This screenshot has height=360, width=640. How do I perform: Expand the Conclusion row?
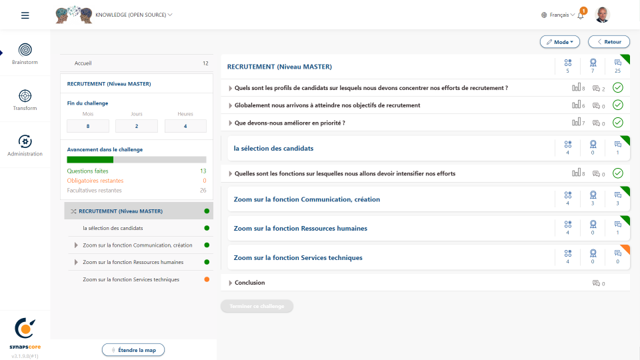point(230,283)
